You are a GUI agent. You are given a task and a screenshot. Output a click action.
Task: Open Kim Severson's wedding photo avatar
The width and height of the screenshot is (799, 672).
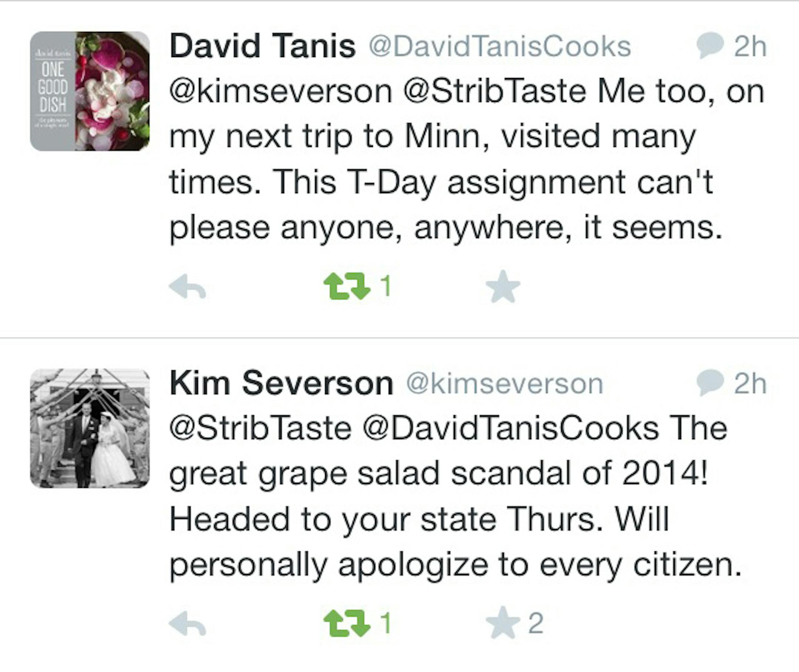pos(90,429)
